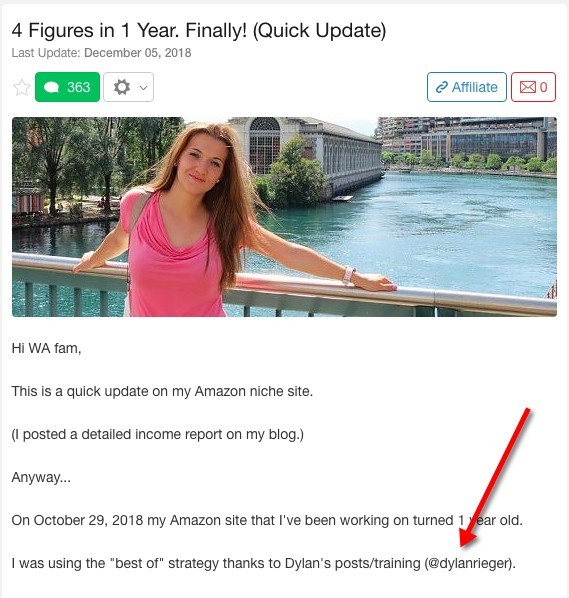Click the message count 0

[x=543, y=87]
